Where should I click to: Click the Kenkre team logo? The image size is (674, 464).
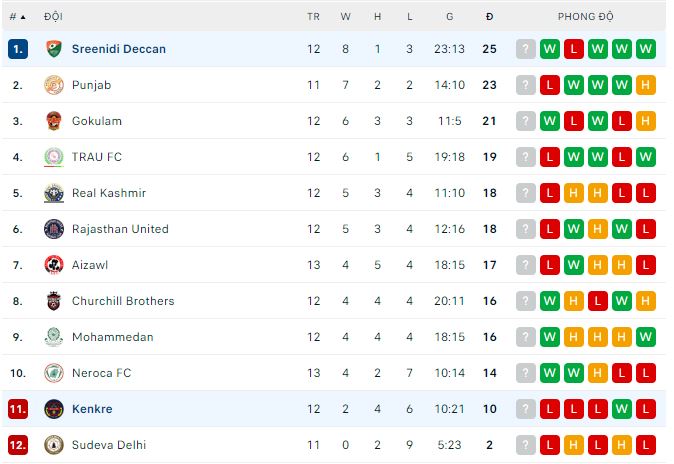tap(54, 409)
